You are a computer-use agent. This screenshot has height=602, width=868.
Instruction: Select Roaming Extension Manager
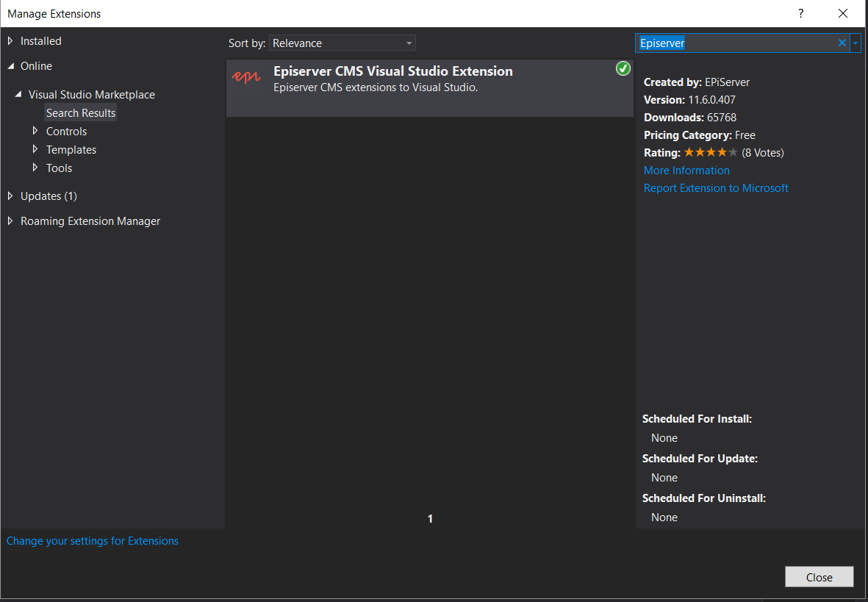click(90, 221)
